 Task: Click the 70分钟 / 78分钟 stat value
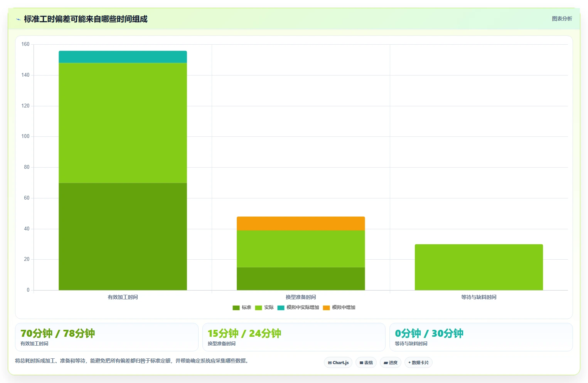click(58, 333)
